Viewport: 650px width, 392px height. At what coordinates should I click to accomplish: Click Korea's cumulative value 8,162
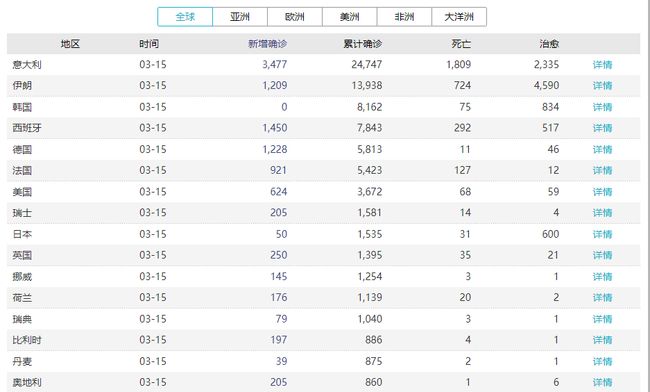(369, 107)
